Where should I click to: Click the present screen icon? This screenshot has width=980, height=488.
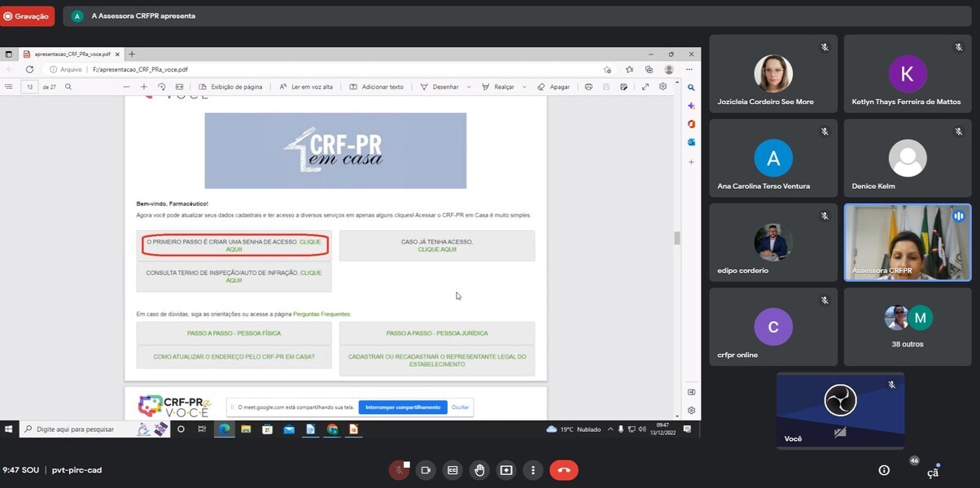506,470
